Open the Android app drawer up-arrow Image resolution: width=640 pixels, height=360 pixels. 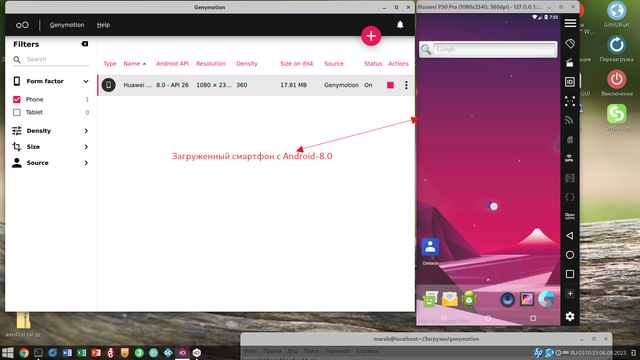pos(488,280)
